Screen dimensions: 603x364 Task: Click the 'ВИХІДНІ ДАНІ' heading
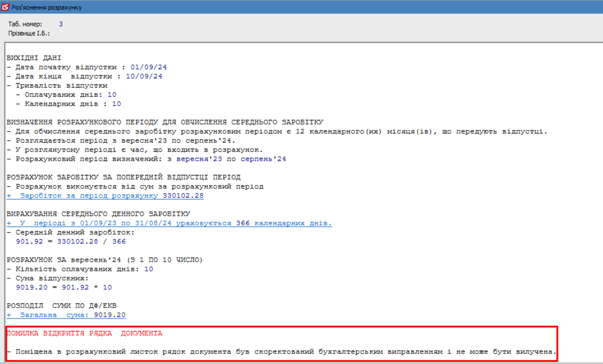click(x=33, y=58)
